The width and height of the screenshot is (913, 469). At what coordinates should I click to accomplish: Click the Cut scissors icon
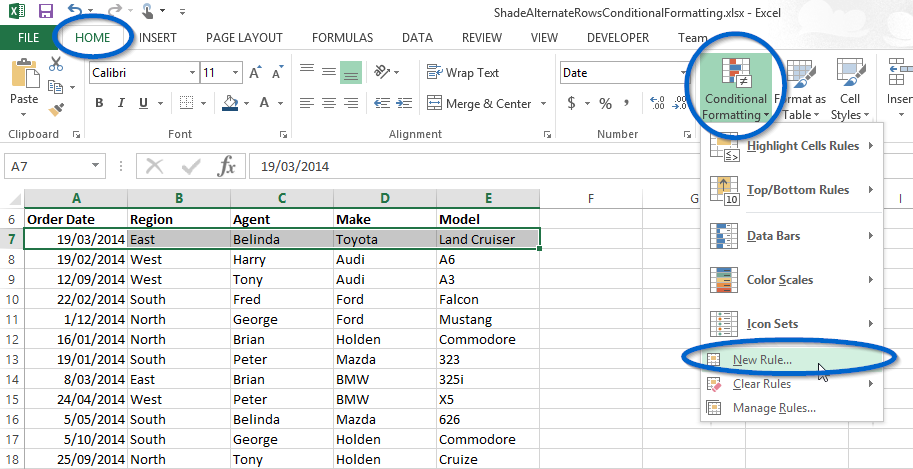[x=56, y=64]
